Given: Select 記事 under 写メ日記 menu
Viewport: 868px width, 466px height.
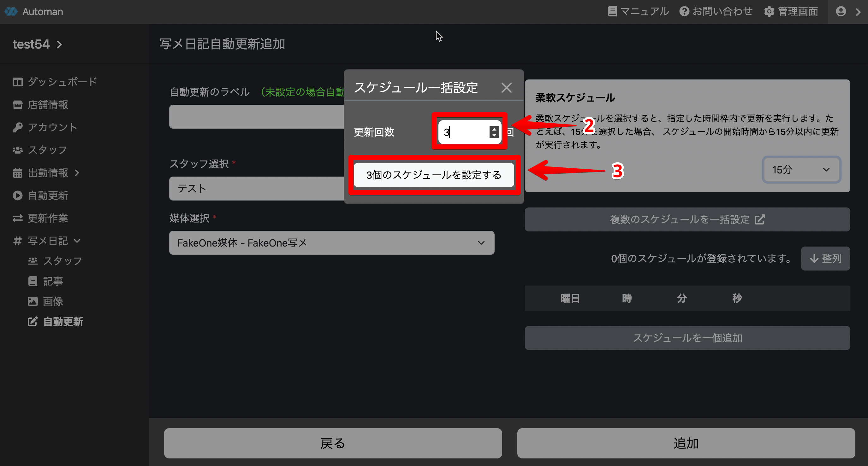Looking at the screenshot, I should tap(53, 281).
